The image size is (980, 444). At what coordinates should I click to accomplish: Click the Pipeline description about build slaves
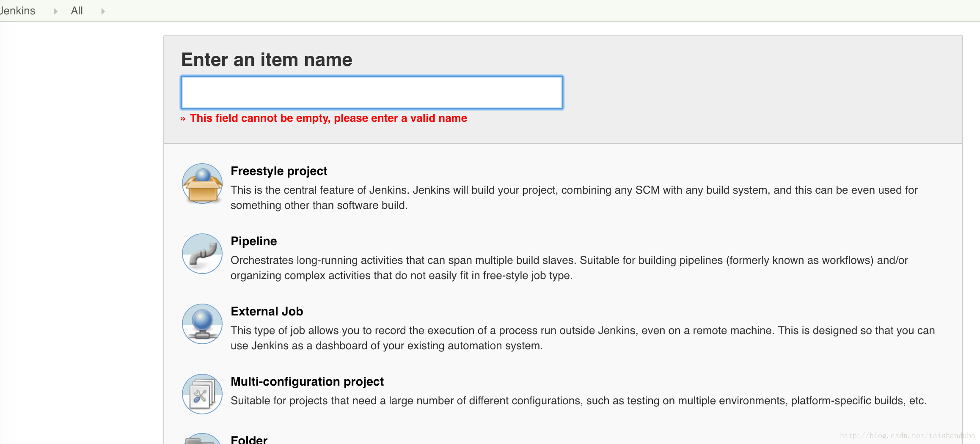click(x=569, y=268)
